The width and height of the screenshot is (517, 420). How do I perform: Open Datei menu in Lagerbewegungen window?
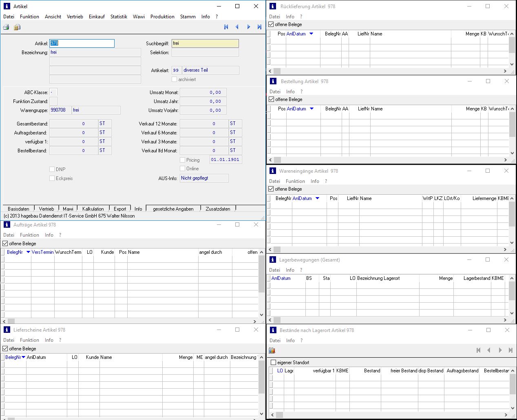(274, 270)
